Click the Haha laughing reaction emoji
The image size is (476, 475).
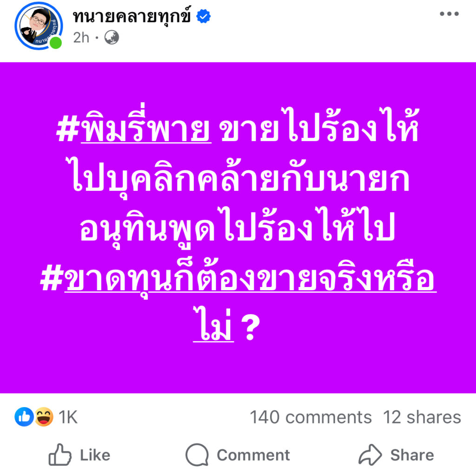(44, 417)
